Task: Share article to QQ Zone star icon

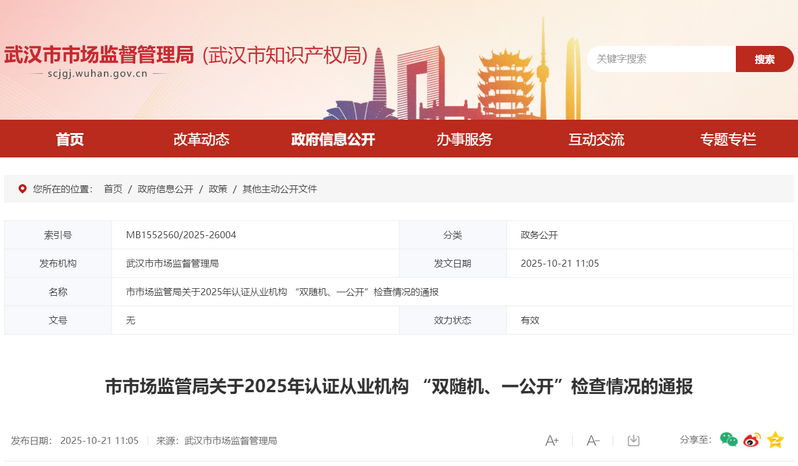Action: pos(775,440)
